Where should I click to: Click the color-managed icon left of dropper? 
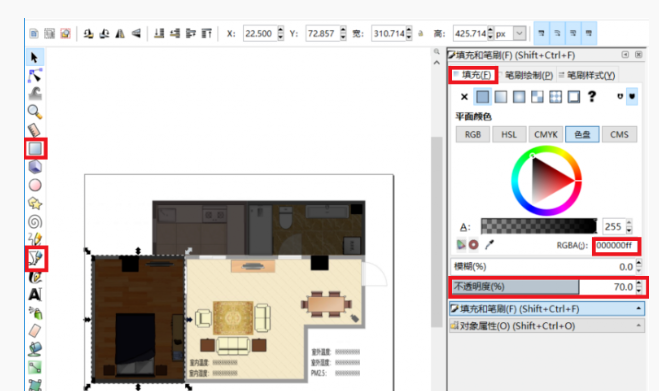click(x=461, y=245)
